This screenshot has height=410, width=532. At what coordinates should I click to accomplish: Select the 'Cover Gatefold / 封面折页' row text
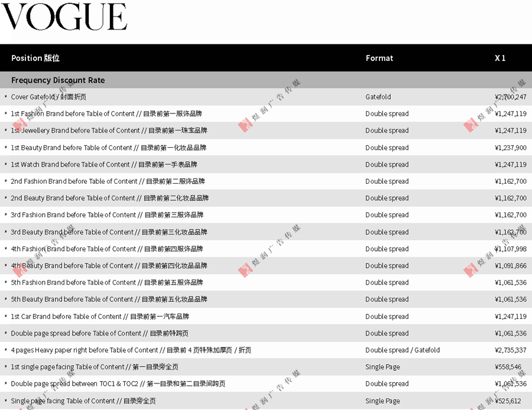click(48, 97)
